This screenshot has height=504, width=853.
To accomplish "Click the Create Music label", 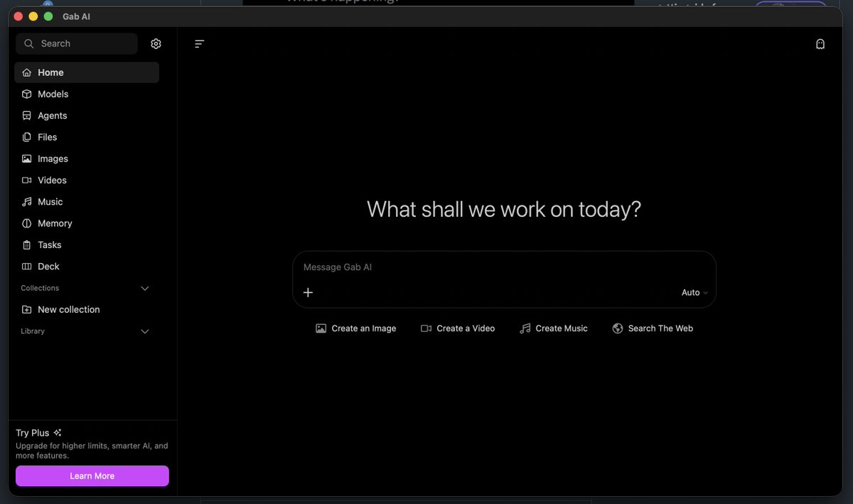I will point(562,328).
